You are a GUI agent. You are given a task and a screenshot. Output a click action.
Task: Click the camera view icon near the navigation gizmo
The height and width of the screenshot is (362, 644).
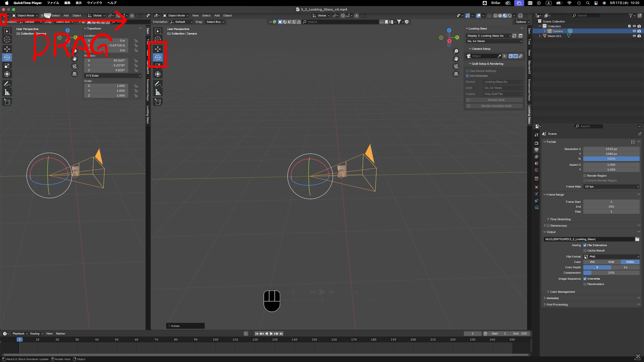pos(456,66)
